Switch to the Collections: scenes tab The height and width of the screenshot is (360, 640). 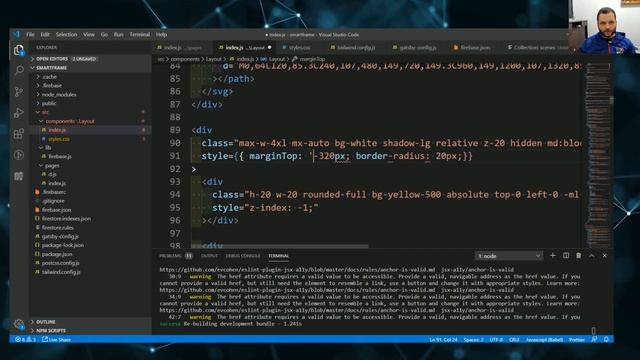pos(535,48)
